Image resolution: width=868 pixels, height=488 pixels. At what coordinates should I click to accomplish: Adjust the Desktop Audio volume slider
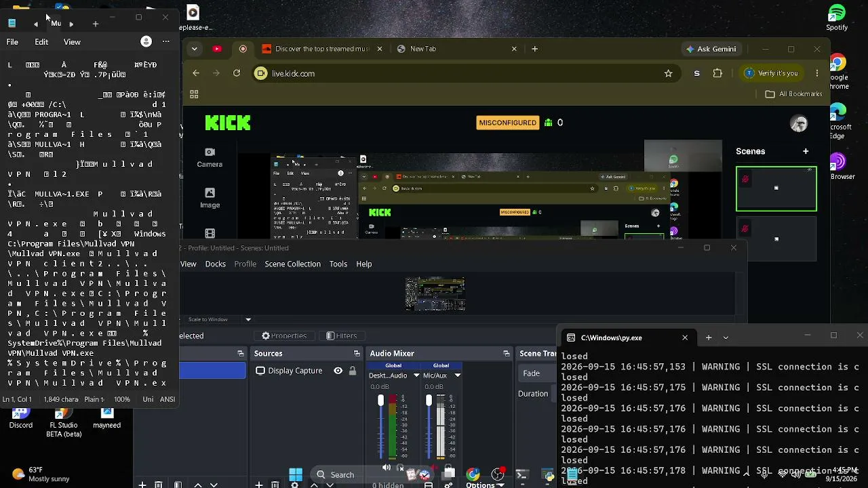click(380, 427)
